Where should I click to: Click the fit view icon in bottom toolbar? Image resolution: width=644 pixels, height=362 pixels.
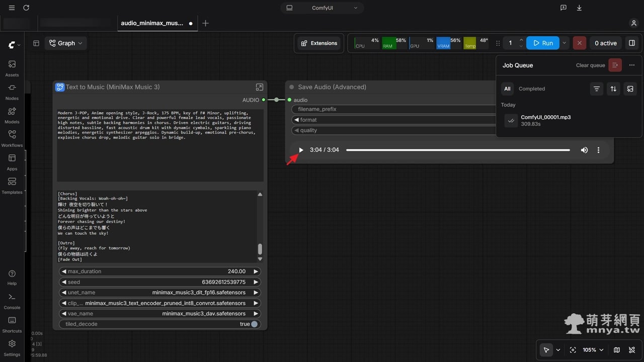(573, 350)
